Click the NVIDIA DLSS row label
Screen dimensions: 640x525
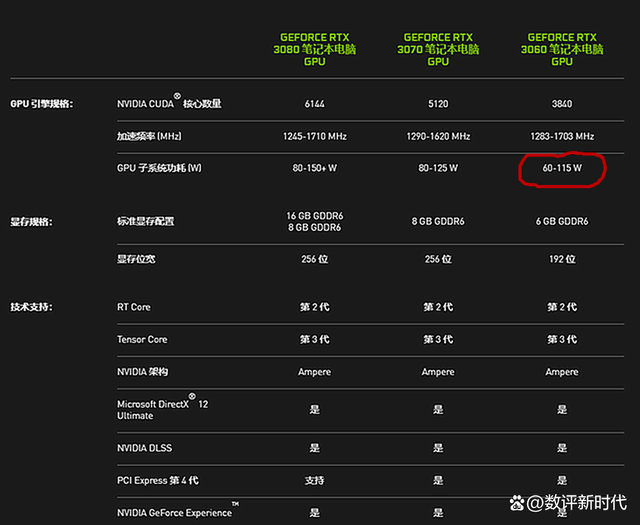144,448
